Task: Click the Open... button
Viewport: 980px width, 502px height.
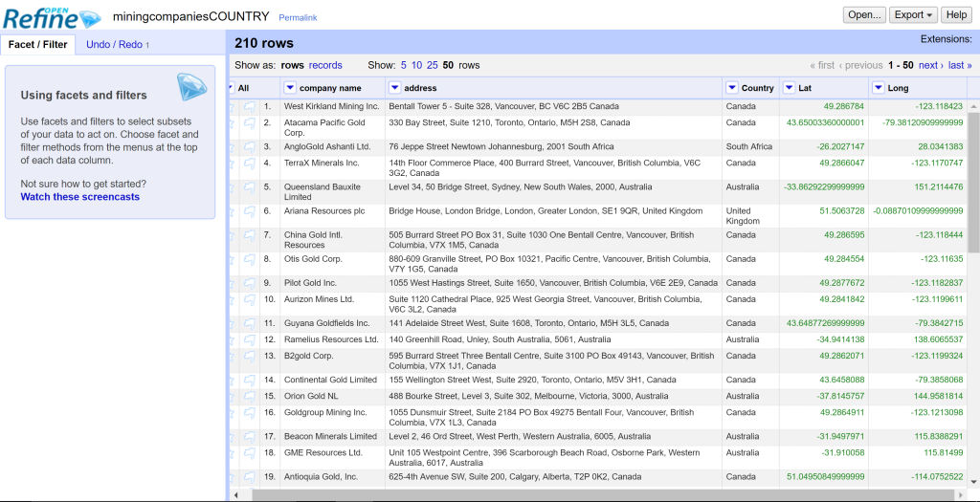Action: coord(864,15)
